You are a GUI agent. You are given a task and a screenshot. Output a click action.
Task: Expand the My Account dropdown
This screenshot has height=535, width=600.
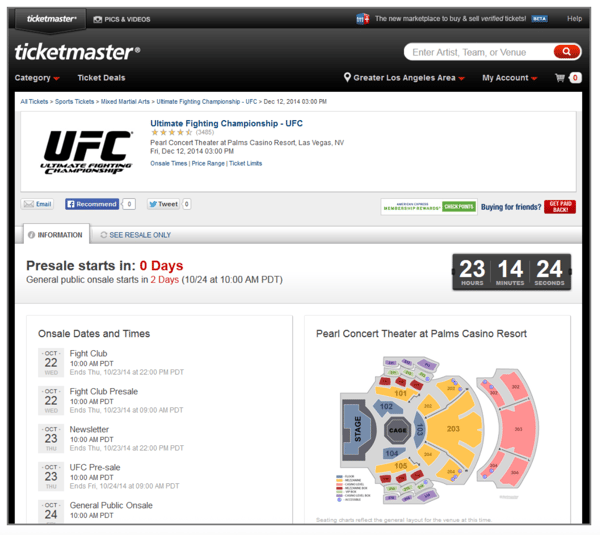point(509,78)
